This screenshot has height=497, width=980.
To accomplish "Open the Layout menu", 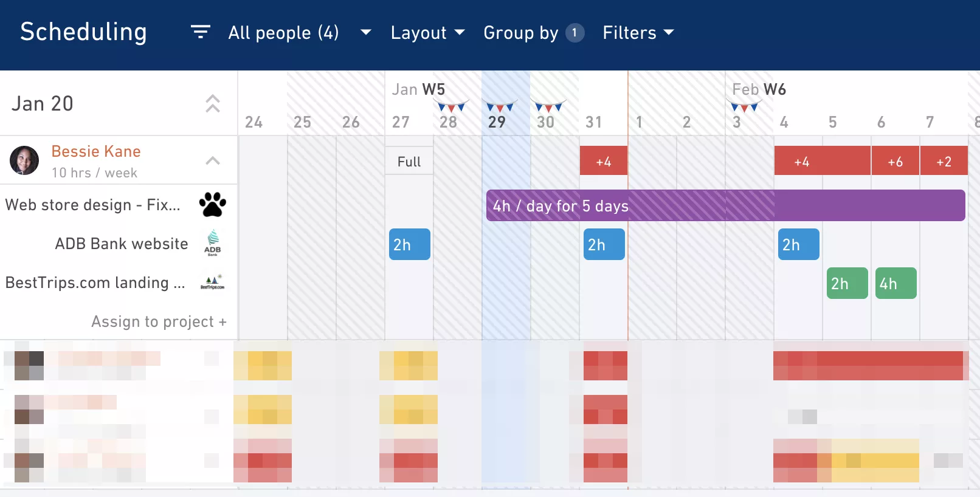I will (427, 32).
